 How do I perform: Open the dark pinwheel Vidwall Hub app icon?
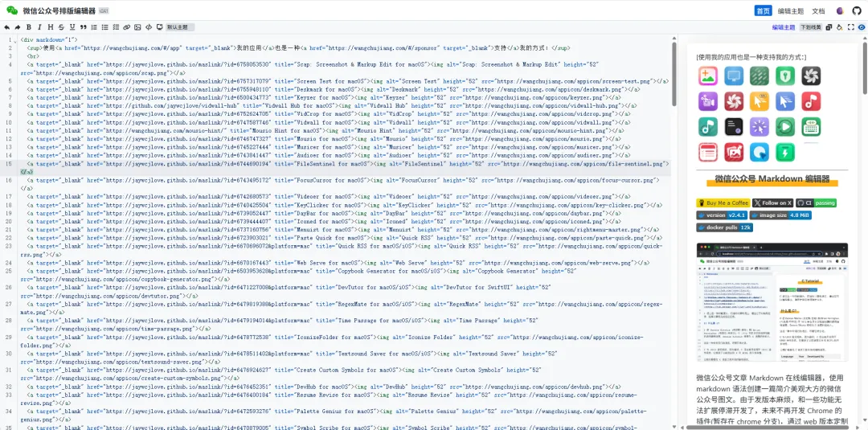(x=811, y=76)
